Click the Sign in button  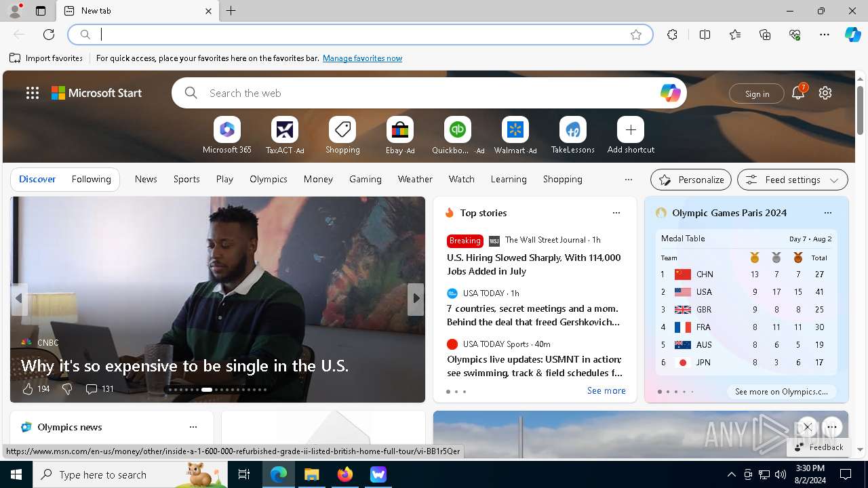pyautogui.click(x=757, y=94)
